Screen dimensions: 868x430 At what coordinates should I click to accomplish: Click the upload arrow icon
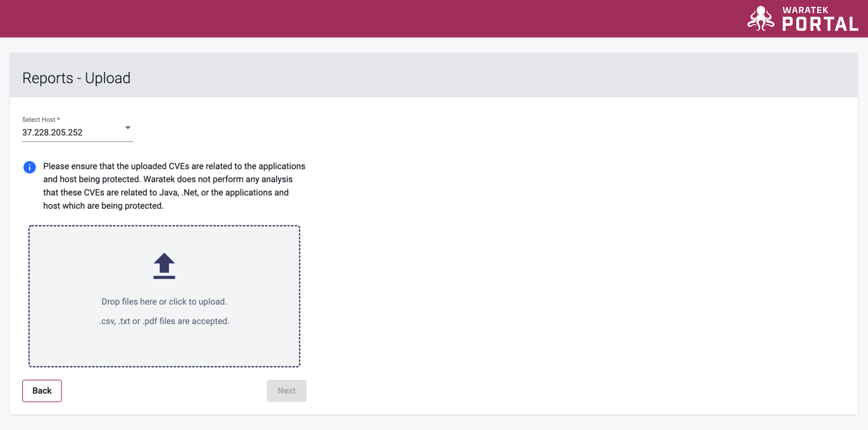click(164, 266)
